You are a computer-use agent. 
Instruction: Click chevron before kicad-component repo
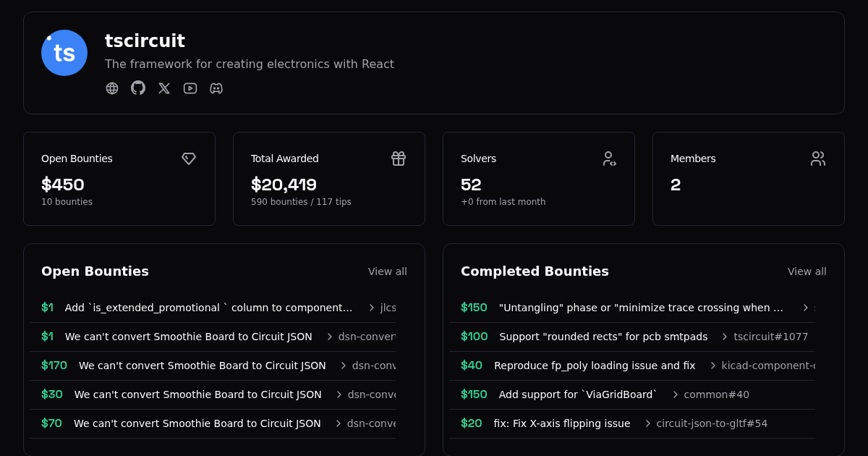713,366
